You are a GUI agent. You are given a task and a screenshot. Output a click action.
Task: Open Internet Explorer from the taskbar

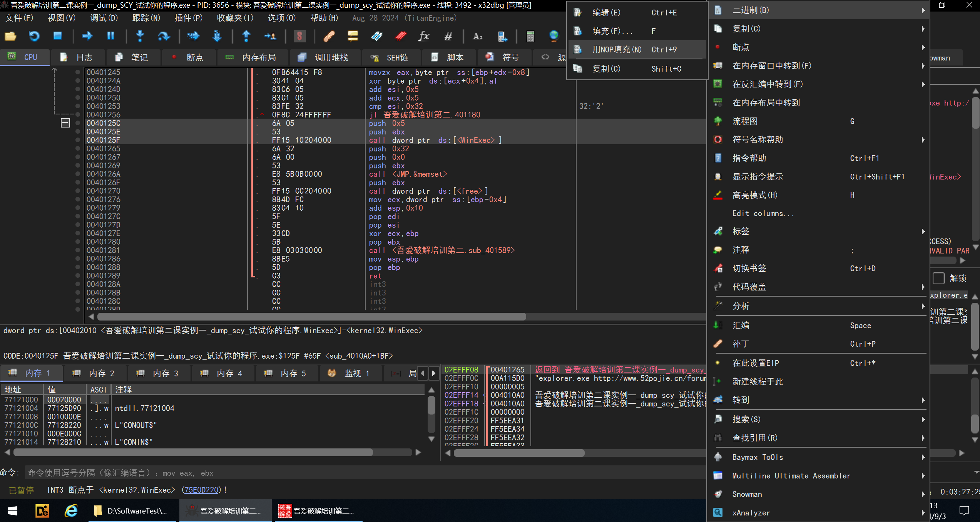tap(71, 511)
